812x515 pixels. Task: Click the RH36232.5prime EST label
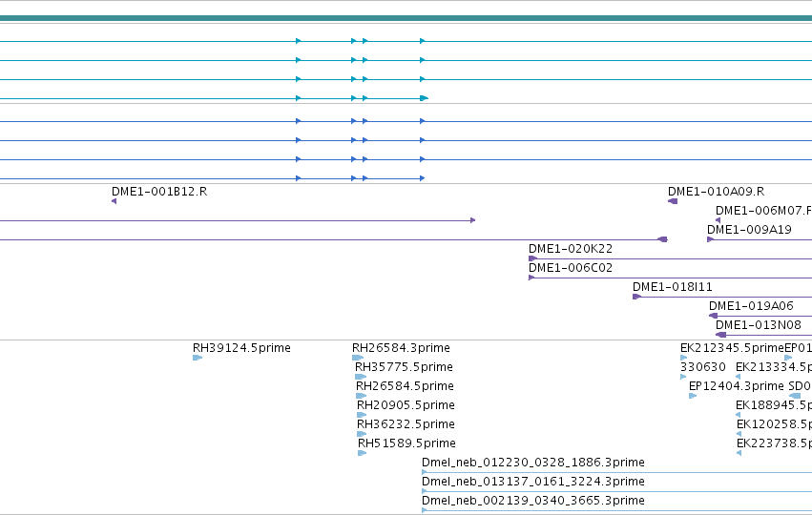(x=406, y=425)
